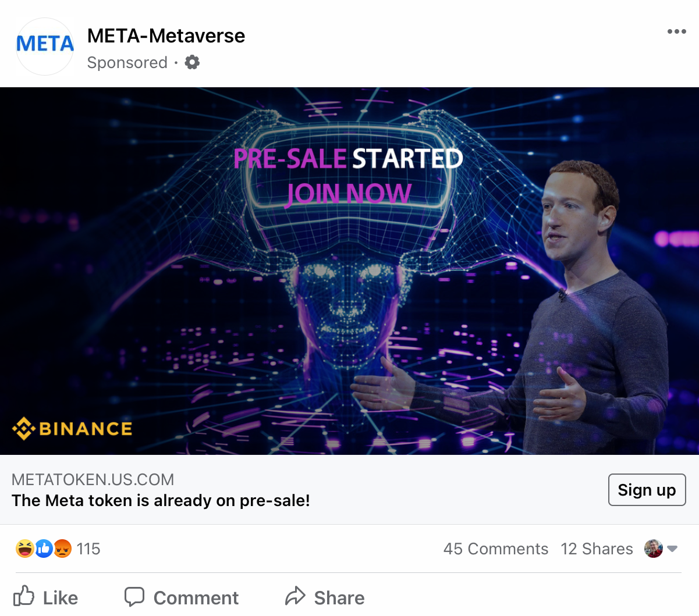Visit the METATOKEN.US.COM link
This screenshot has height=616, width=699.
click(93, 479)
